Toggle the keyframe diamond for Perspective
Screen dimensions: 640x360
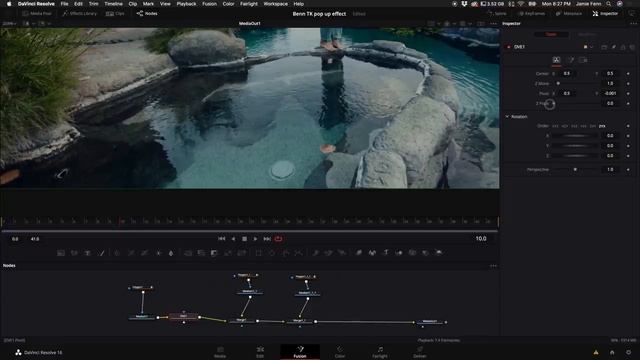(628, 169)
